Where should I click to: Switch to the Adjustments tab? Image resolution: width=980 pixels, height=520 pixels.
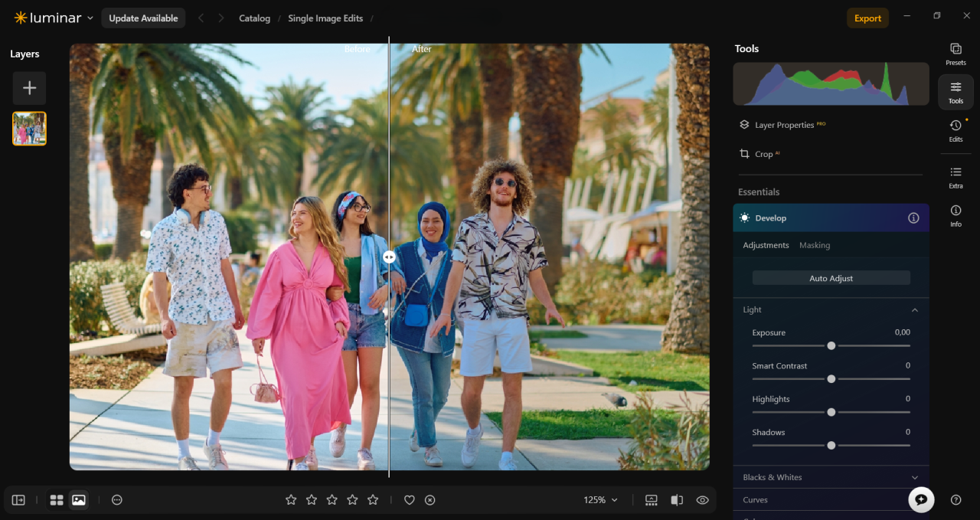point(766,245)
